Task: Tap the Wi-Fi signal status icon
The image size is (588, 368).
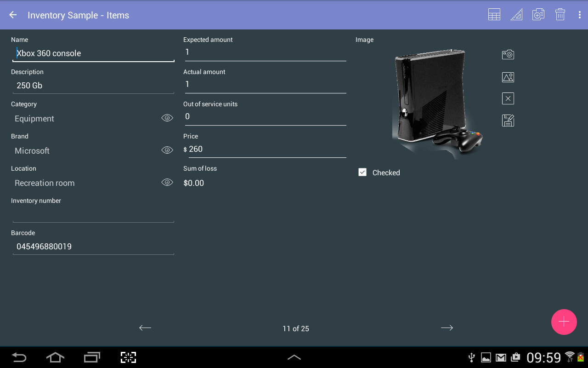Action: (x=570, y=356)
